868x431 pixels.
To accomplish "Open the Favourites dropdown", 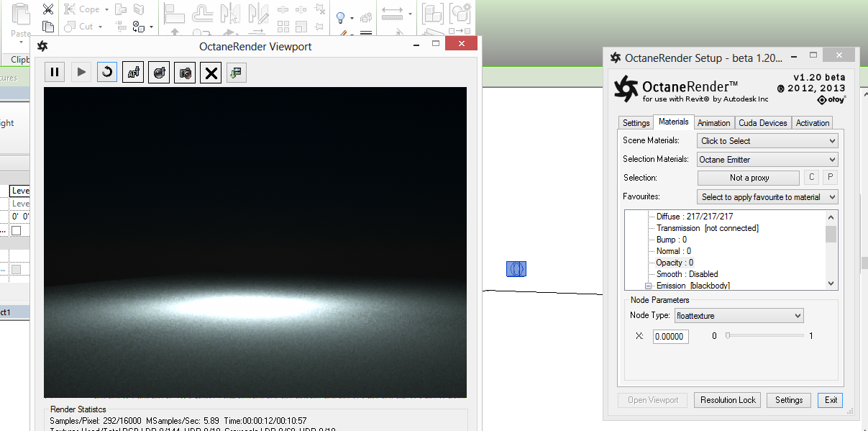I will click(768, 197).
